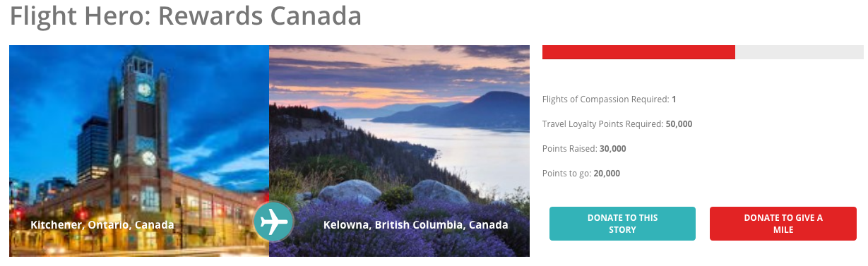The height and width of the screenshot is (266, 868).
Task: Click the red filled portion of progress bar
Action: (638, 52)
